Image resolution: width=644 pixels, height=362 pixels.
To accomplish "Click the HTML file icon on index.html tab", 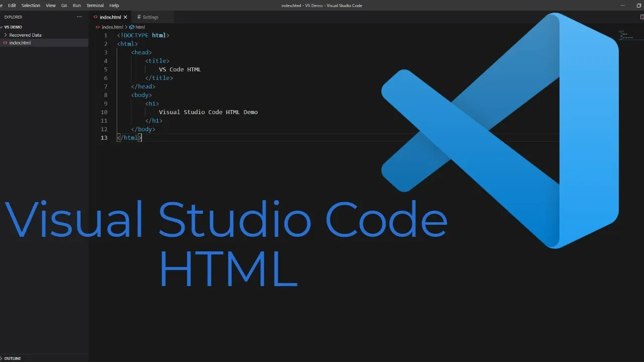I will click(96, 16).
